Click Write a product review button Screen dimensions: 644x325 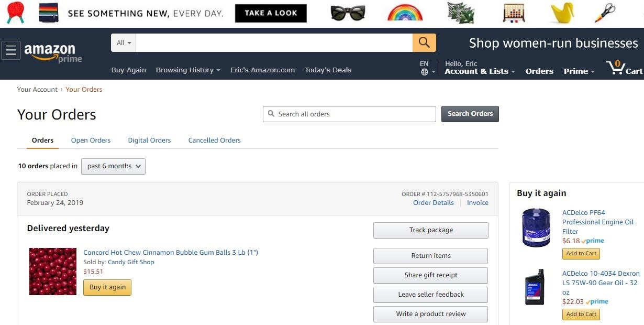click(431, 314)
